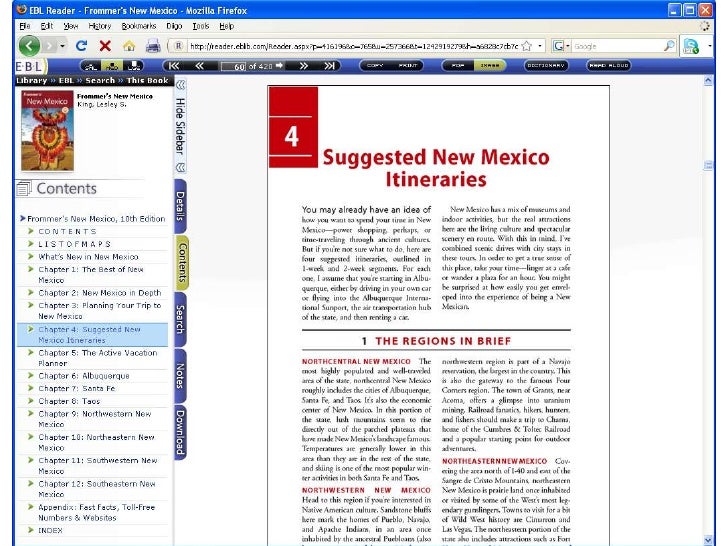Click the magnifier icon in the Google search box
The width and height of the screenshot is (728, 546).
(669, 46)
